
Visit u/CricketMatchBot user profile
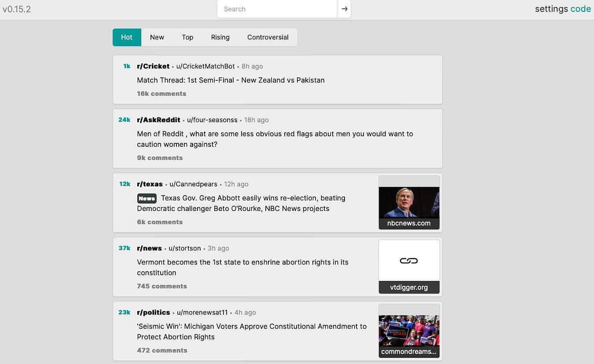(x=205, y=66)
